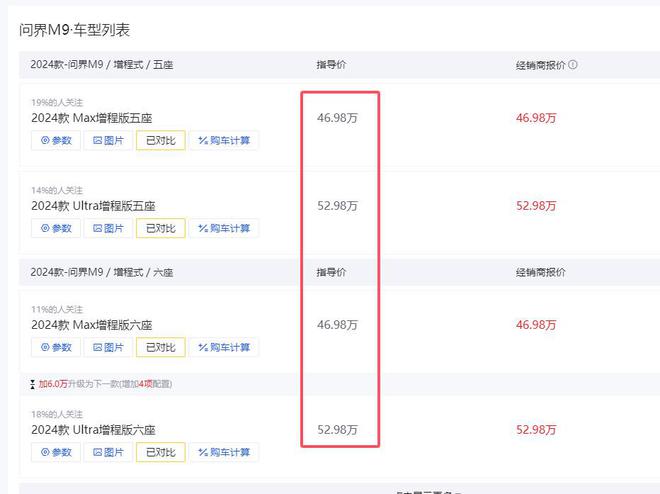Click dealer price 46.98万 for Max五座

pos(536,118)
